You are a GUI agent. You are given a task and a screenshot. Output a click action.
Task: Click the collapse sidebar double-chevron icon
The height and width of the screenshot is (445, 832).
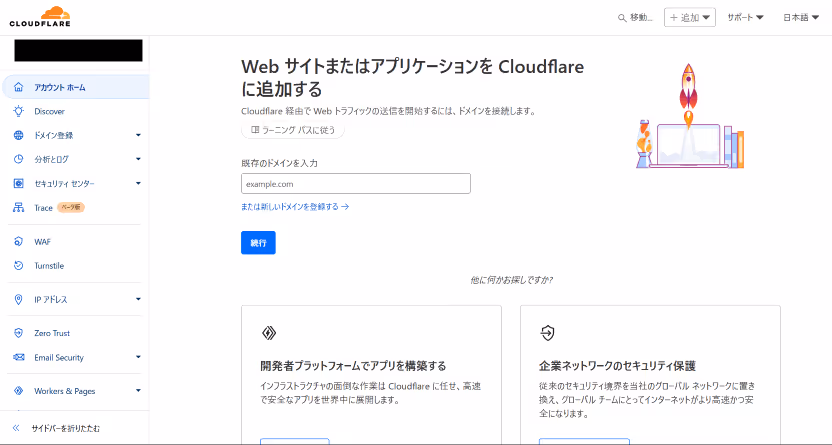pyautogui.click(x=16, y=428)
